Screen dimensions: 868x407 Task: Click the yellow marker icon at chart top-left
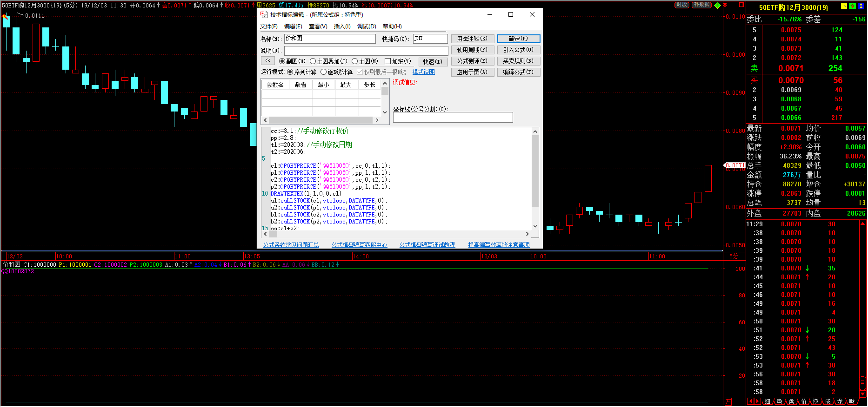[x=5, y=17]
